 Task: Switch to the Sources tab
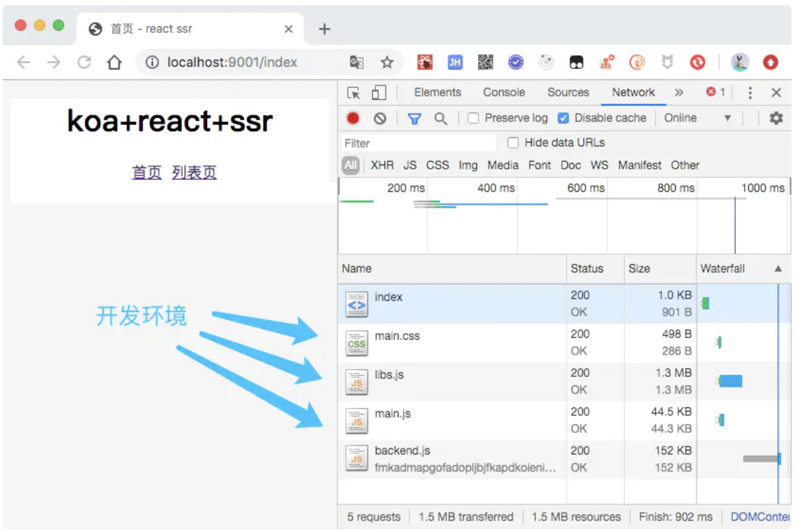click(568, 93)
